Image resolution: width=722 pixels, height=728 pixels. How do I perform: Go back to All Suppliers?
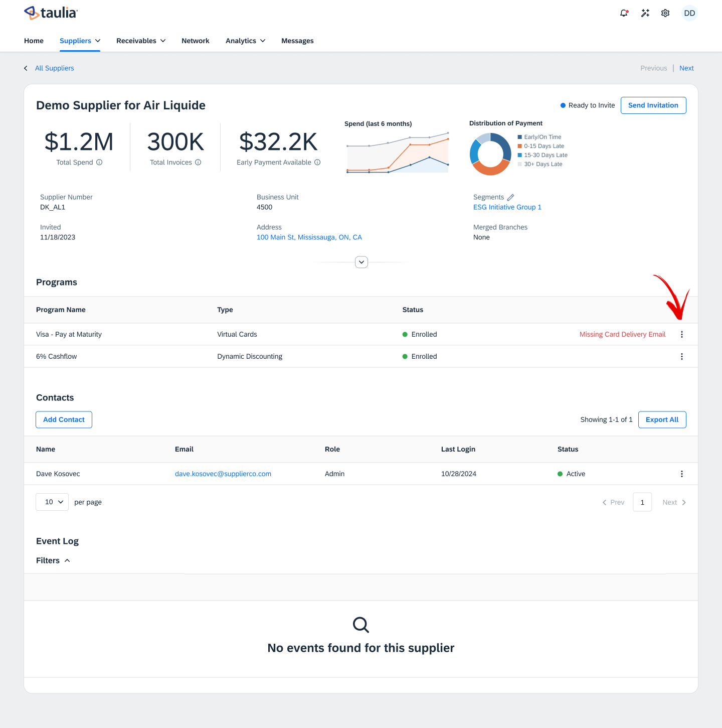54,68
